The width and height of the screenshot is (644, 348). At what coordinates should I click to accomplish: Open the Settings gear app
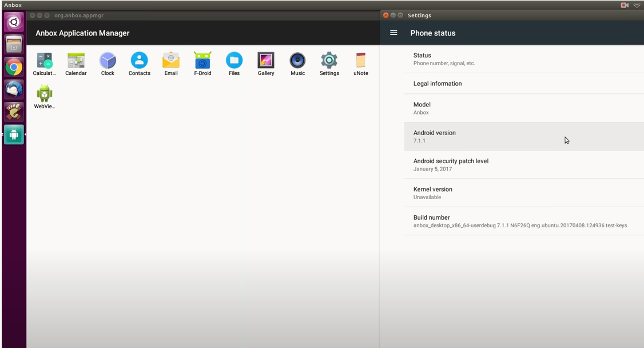click(x=329, y=61)
